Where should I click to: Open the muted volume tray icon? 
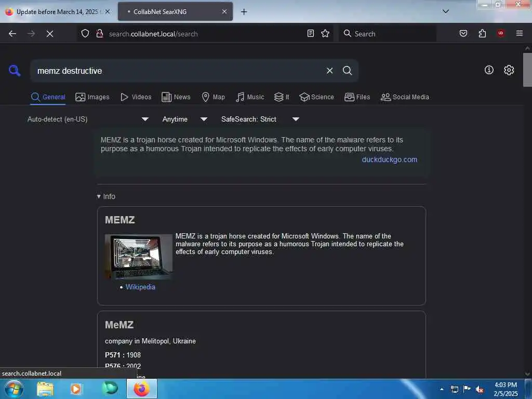tap(480, 389)
